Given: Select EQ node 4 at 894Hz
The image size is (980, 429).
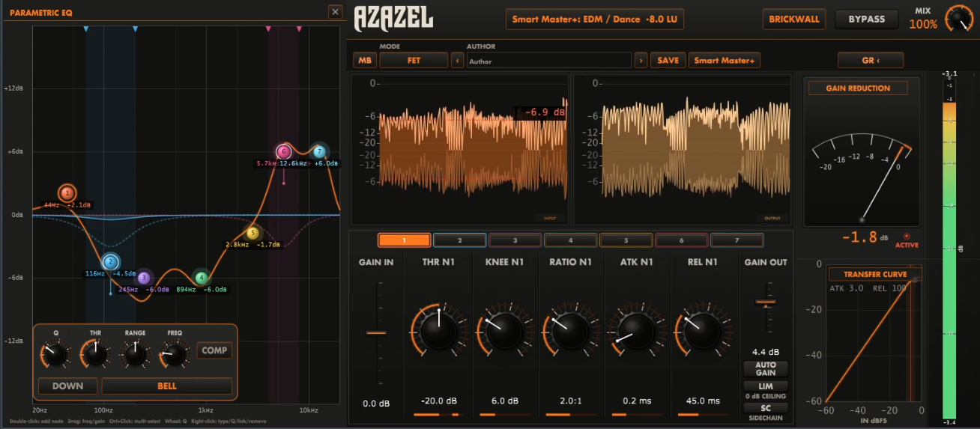Looking at the screenshot, I should tap(201, 278).
